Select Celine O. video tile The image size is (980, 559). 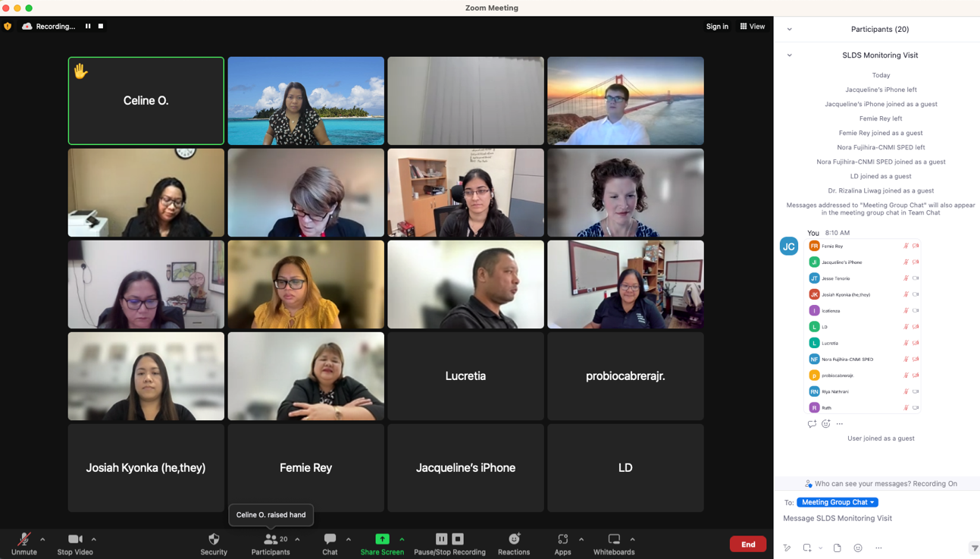[146, 101]
